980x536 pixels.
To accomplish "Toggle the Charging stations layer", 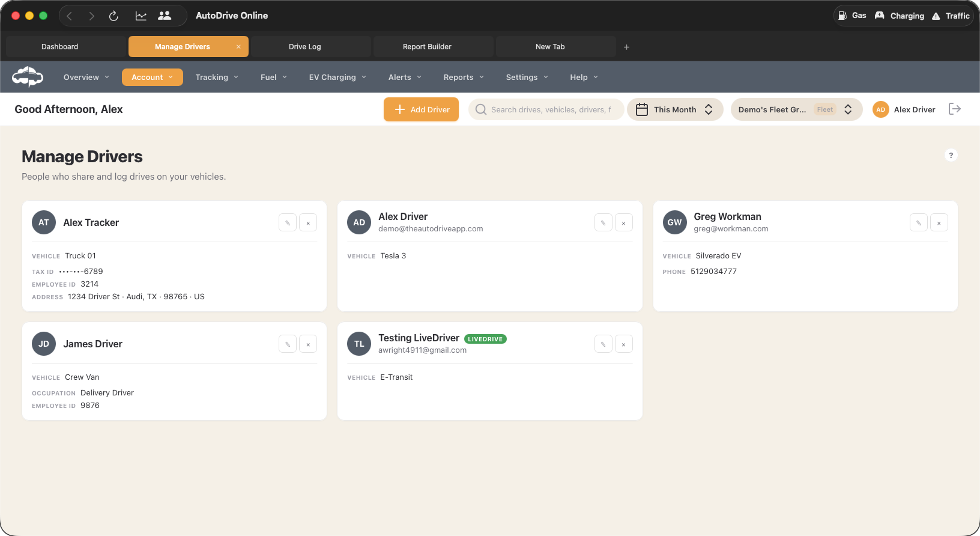I will click(900, 16).
